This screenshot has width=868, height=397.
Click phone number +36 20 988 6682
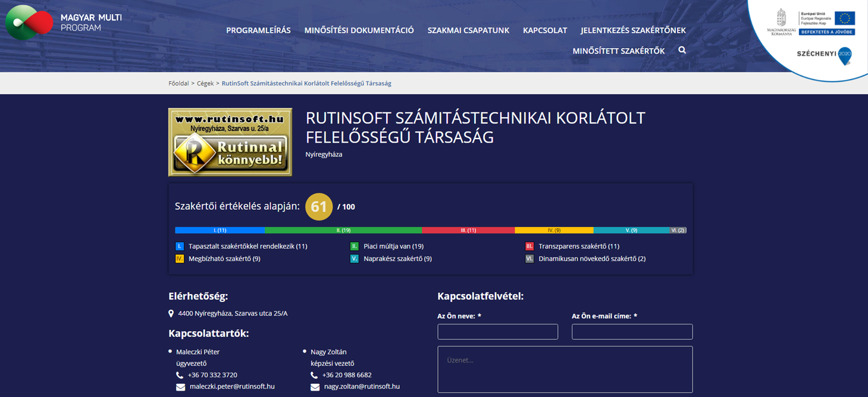click(347, 375)
